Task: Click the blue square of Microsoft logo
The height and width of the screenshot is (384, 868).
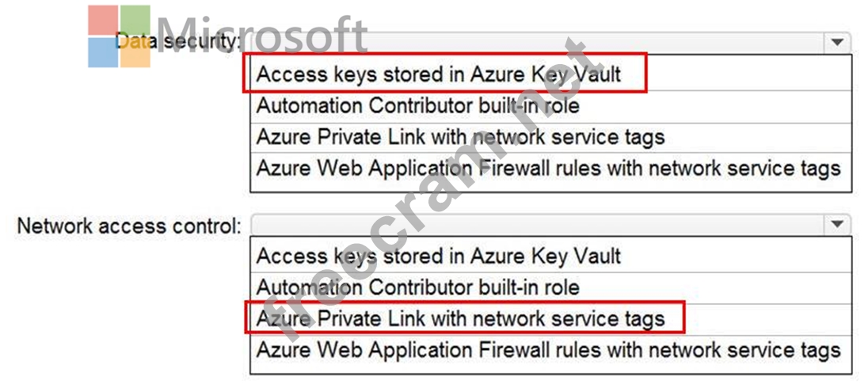Action: point(102,52)
